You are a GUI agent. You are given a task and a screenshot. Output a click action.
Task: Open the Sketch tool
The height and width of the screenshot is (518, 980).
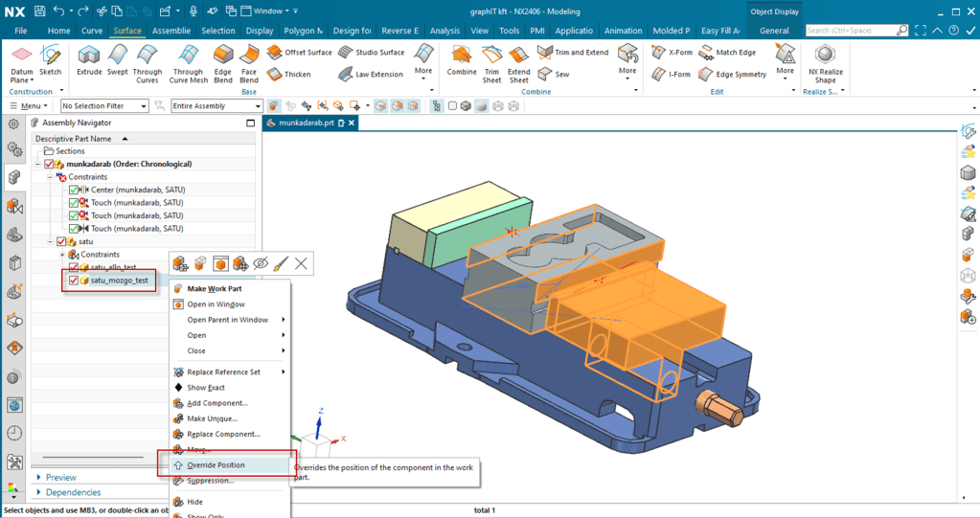pos(50,54)
